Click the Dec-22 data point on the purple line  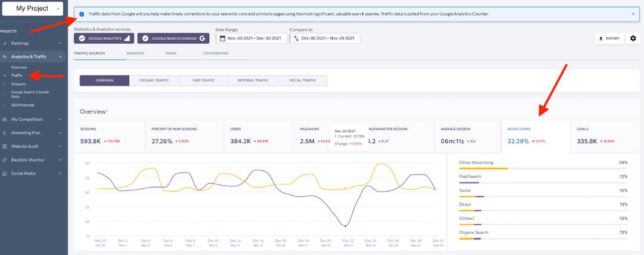coord(345,226)
